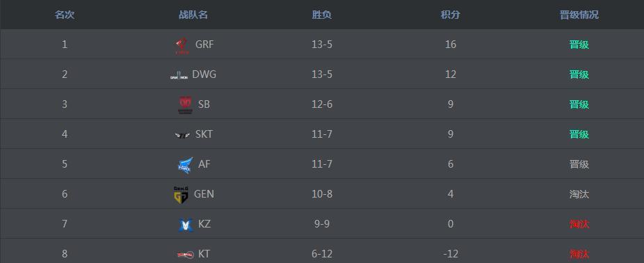644x263 pixels.
Task: Click the DWG Damwon team logo
Action: [x=179, y=75]
